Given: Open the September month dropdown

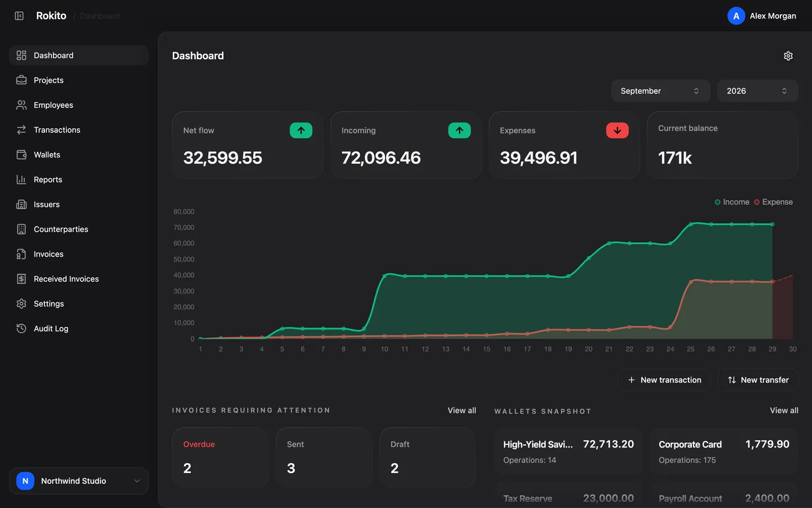Looking at the screenshot, I should click(660, 91).
